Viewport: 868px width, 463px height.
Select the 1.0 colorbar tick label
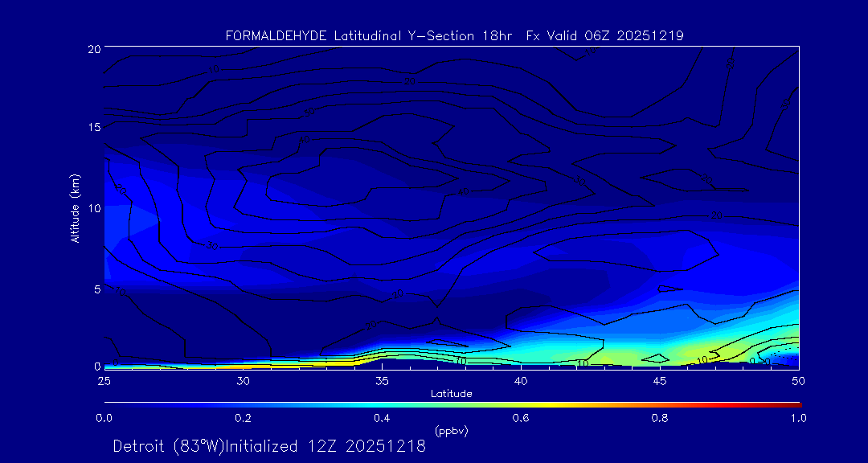[799, 418]
